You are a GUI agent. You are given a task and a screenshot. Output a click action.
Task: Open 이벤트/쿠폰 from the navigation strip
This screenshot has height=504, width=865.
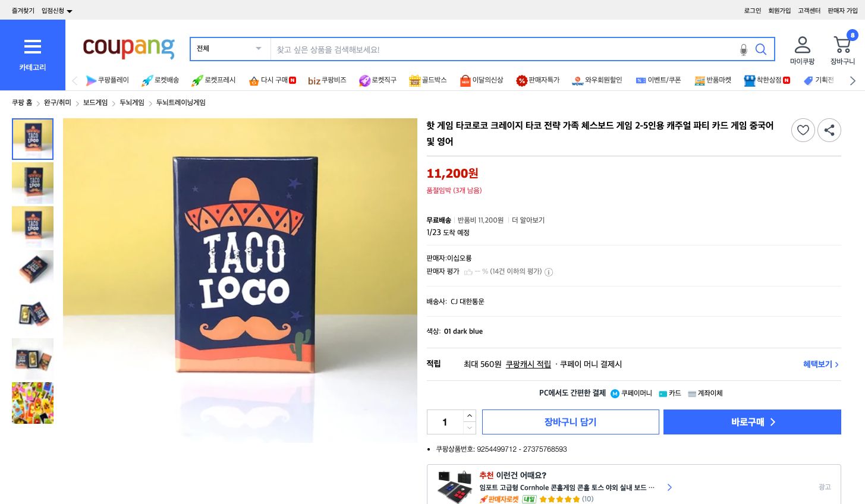pos(640,80)
